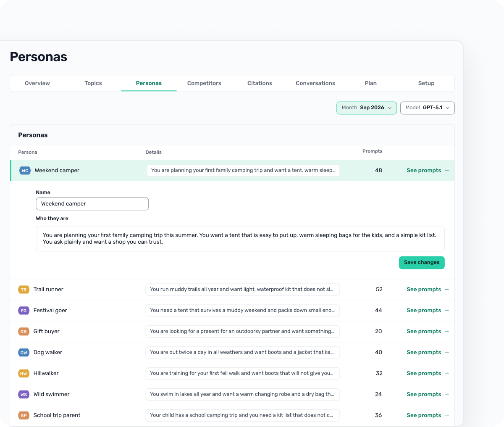
Task: See prompts for Dog walker
Action: click(x=428, y=353)
